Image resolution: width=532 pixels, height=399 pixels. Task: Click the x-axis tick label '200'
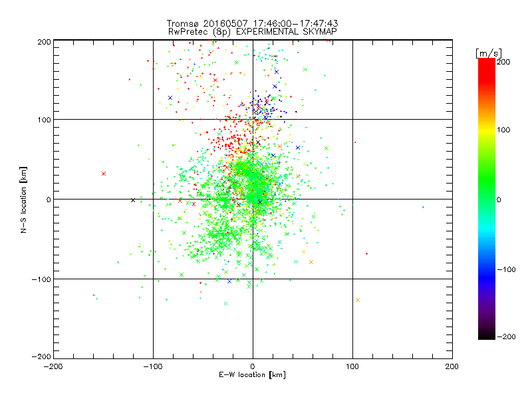coord(452,366)
